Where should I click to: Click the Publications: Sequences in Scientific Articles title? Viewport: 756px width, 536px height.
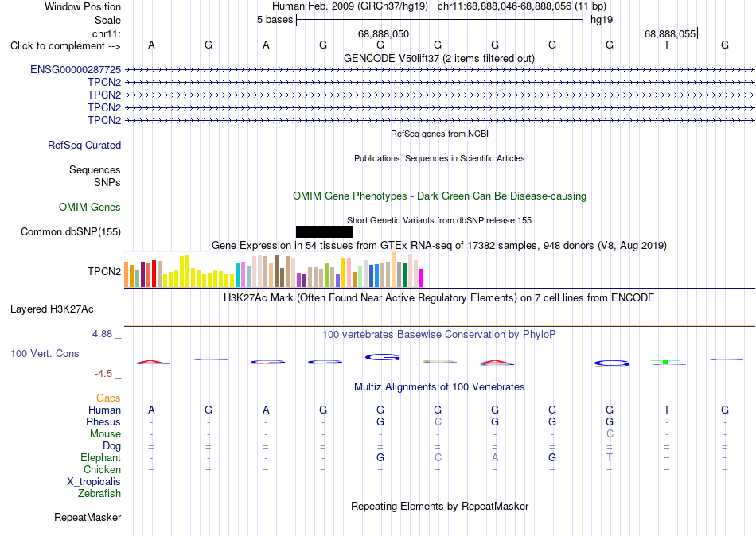point(439,158)
